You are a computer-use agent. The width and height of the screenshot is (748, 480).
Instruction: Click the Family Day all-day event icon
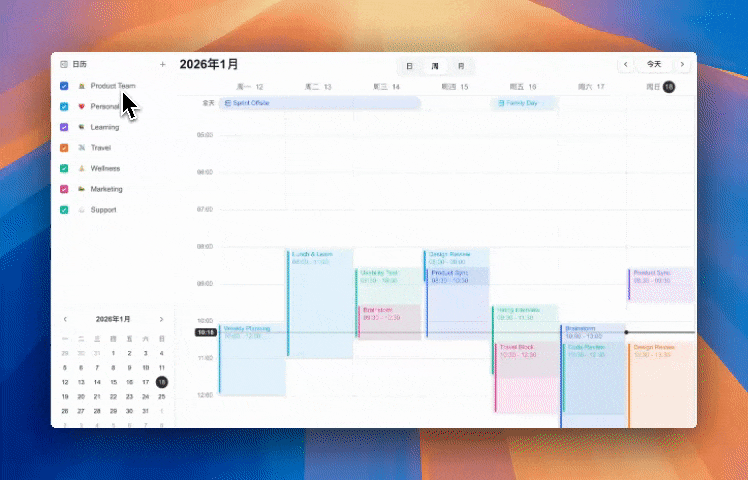(501, 103)
